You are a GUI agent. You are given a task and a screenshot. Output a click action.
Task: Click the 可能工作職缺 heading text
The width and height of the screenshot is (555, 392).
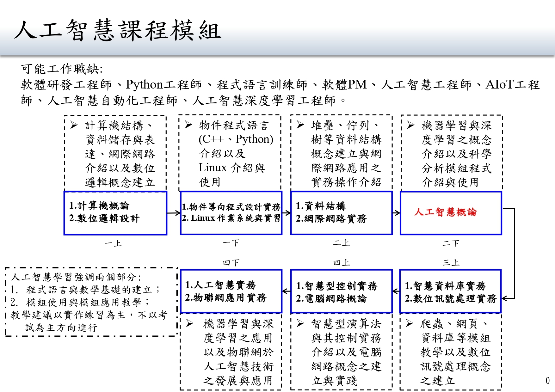pos(62,69)
